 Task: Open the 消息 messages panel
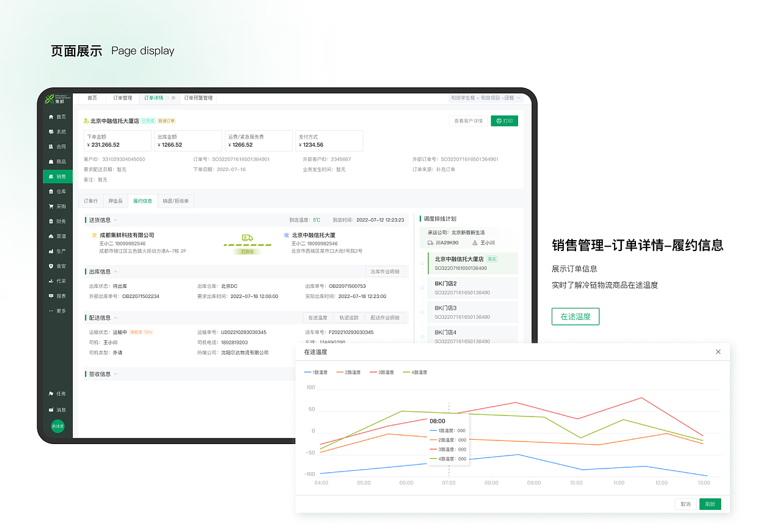58,409
